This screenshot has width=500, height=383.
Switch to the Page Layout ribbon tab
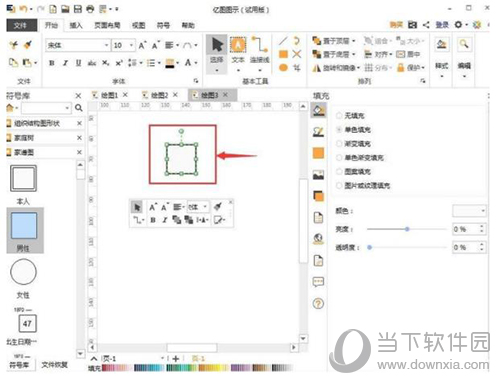(107, 25)
